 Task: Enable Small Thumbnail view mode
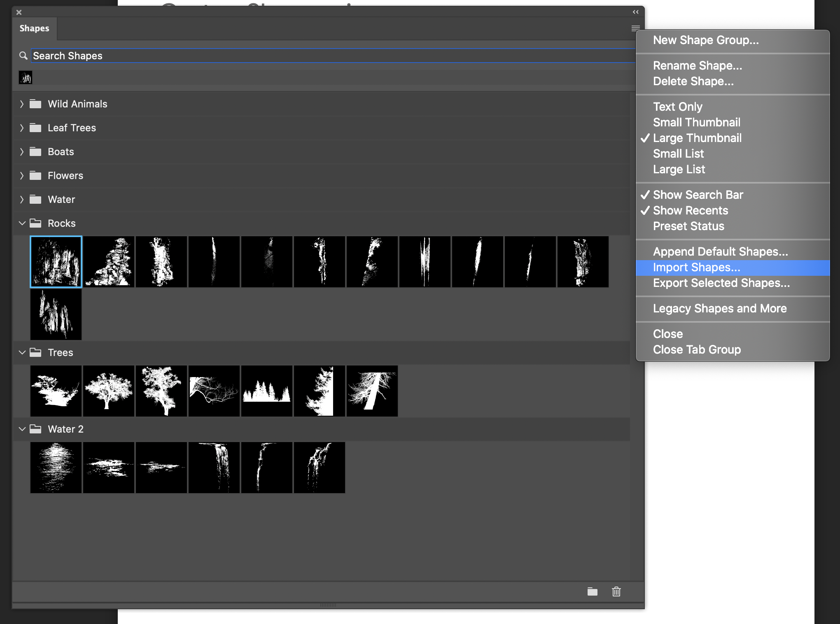pos(696,122)
